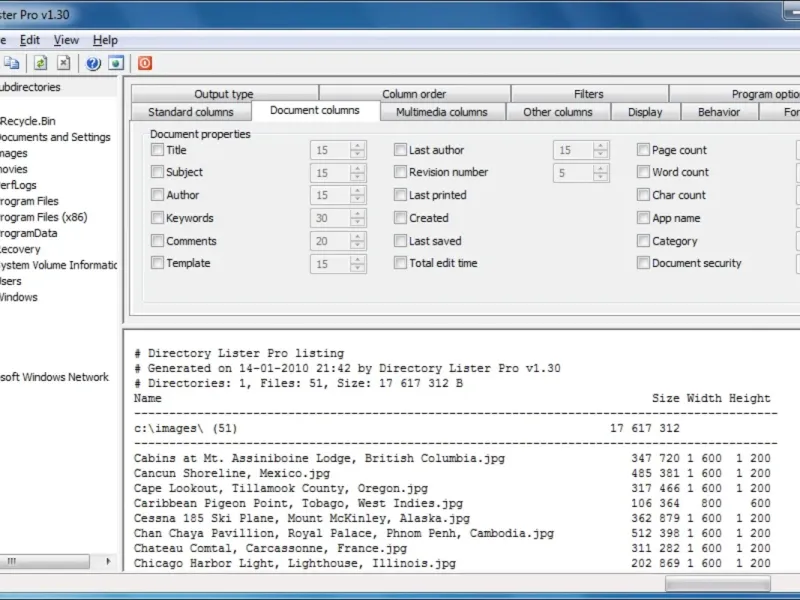Click the folder tree scroll right arrow
This screenshot has height=600, width=800.
click(x=108, y=561)
